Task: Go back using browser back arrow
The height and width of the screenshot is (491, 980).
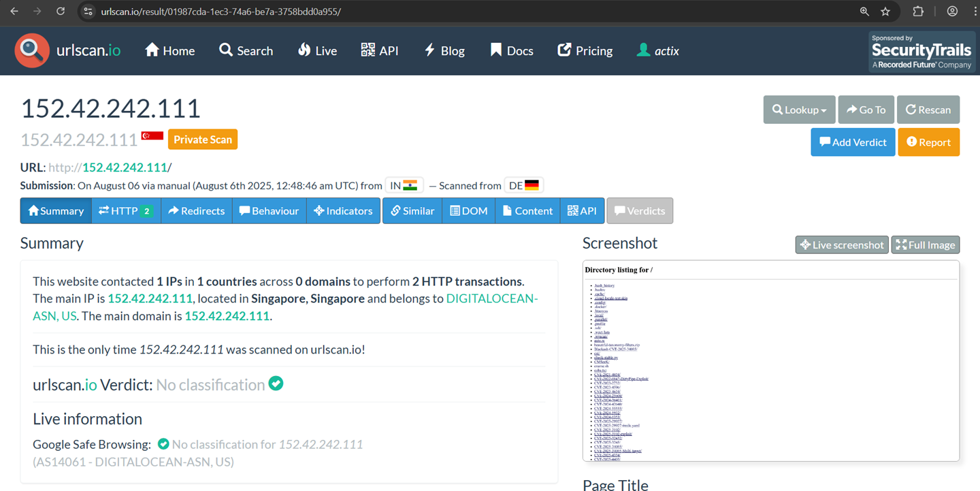Action: pyautogui.click(x=14, y=12)
